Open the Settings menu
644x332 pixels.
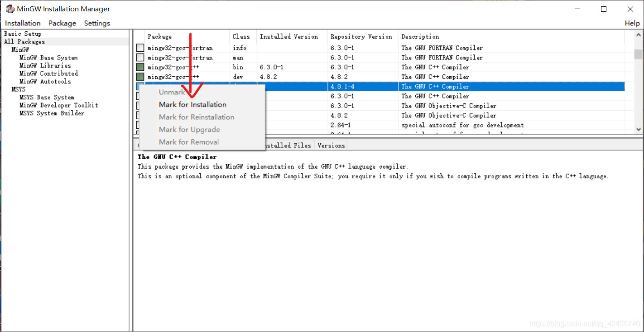click(x=97, y=23)
